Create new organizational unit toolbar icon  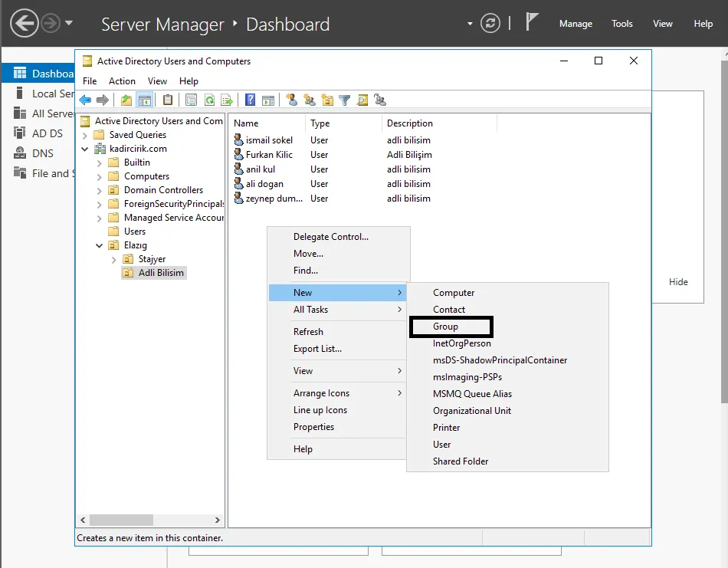click(x=327, y=100)
